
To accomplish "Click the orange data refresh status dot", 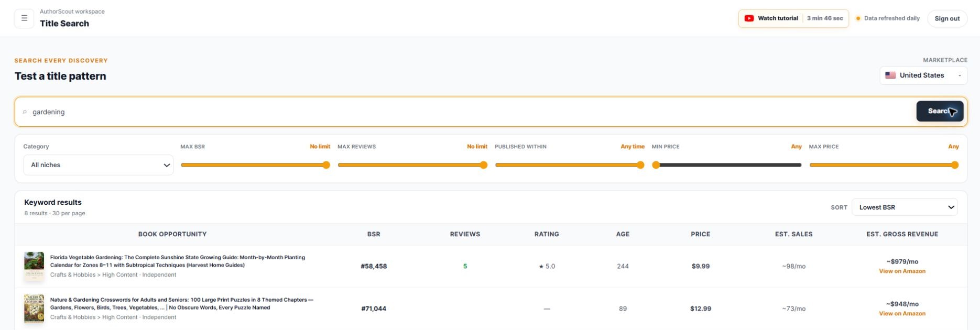I will click(858, 18).
